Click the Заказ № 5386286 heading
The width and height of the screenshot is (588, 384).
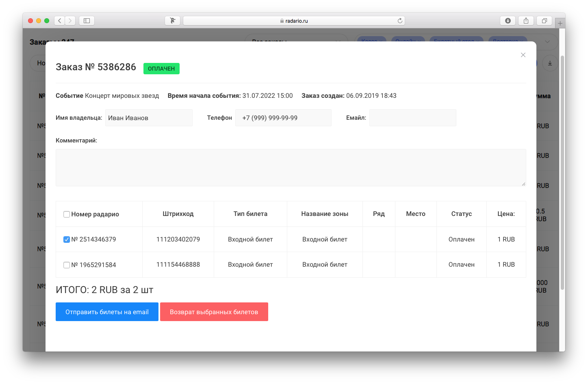click(x=96, y=67)
